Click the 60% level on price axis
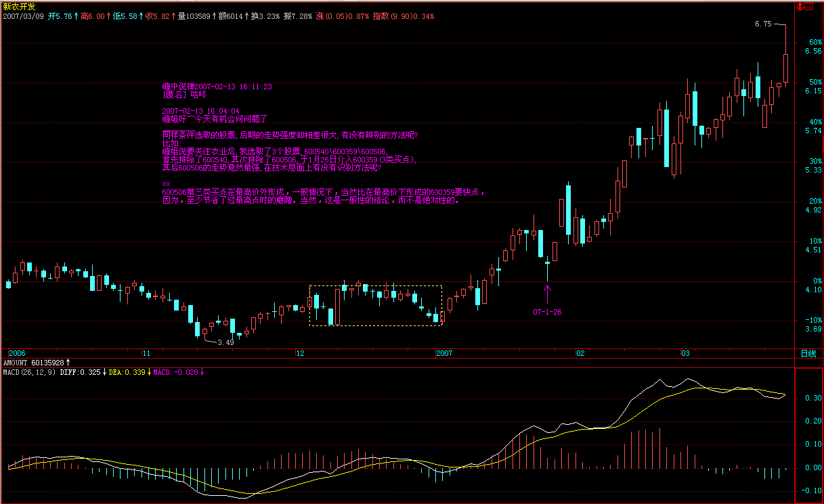 coord(812,42)
